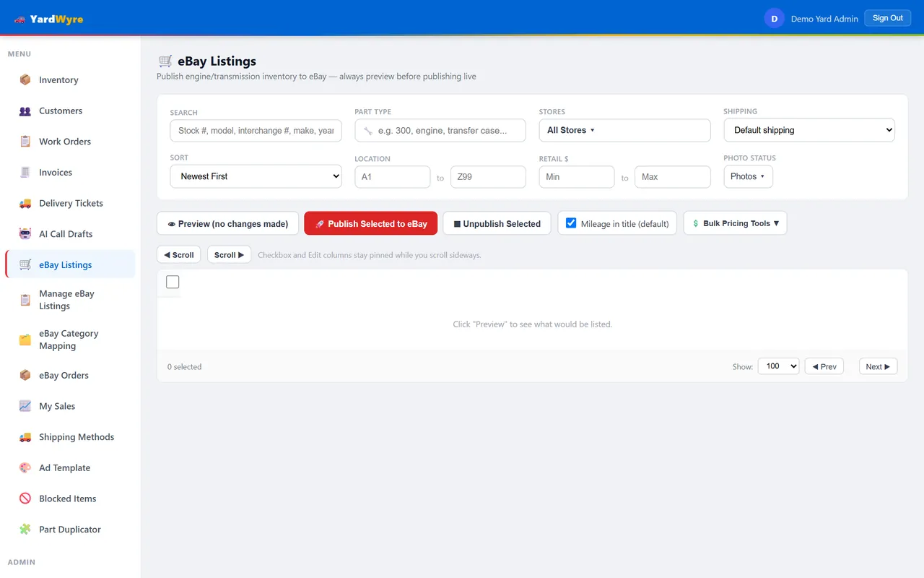Check the select-all checkbox in table header

point(173,282)
